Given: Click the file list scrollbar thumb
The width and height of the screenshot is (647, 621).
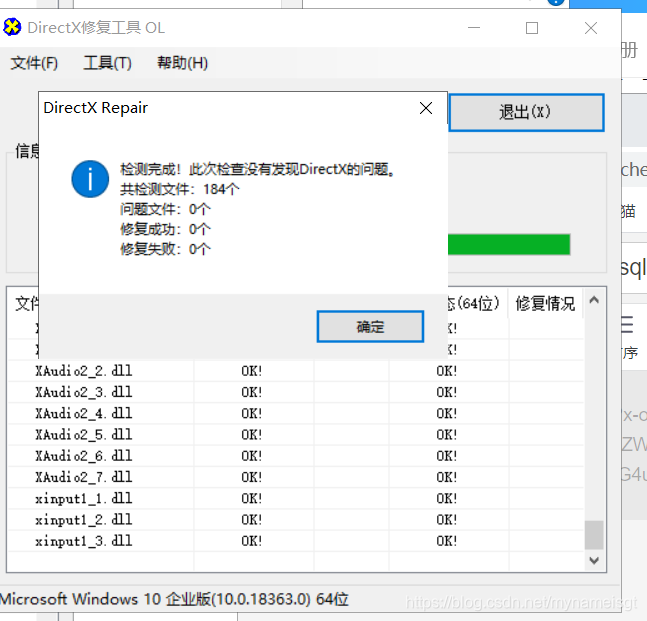Looking at the screenshot, I should pyautogui.click(x=594, y=535).
